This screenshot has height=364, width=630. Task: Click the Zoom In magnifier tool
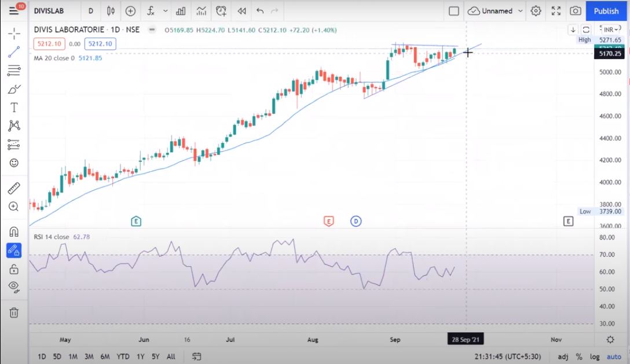pyautogui.click(x=14, y=207)
